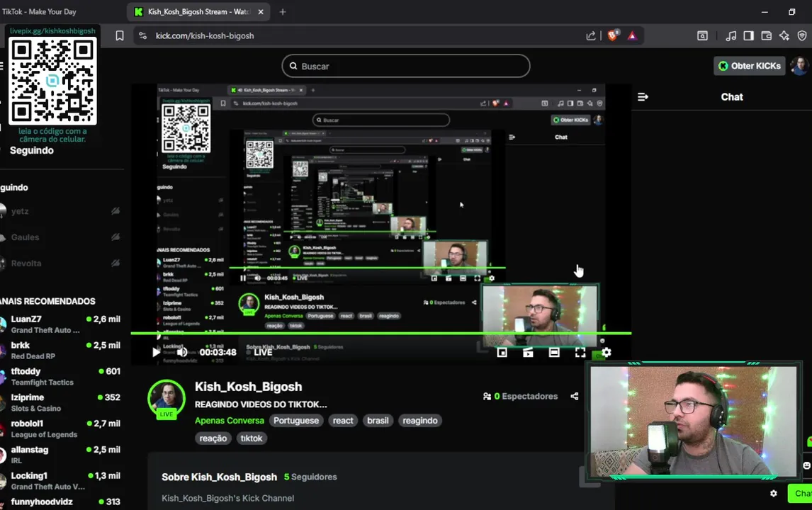Click the green Chat send button

[801, 494]
